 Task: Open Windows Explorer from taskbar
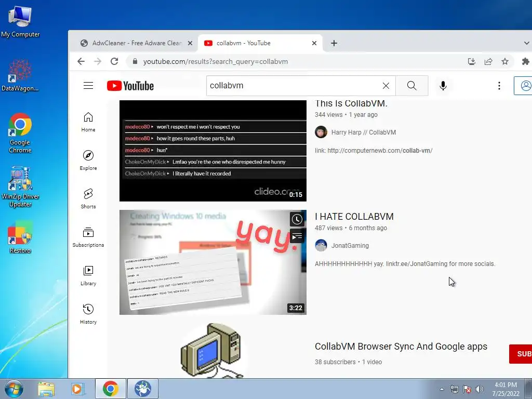46,389
